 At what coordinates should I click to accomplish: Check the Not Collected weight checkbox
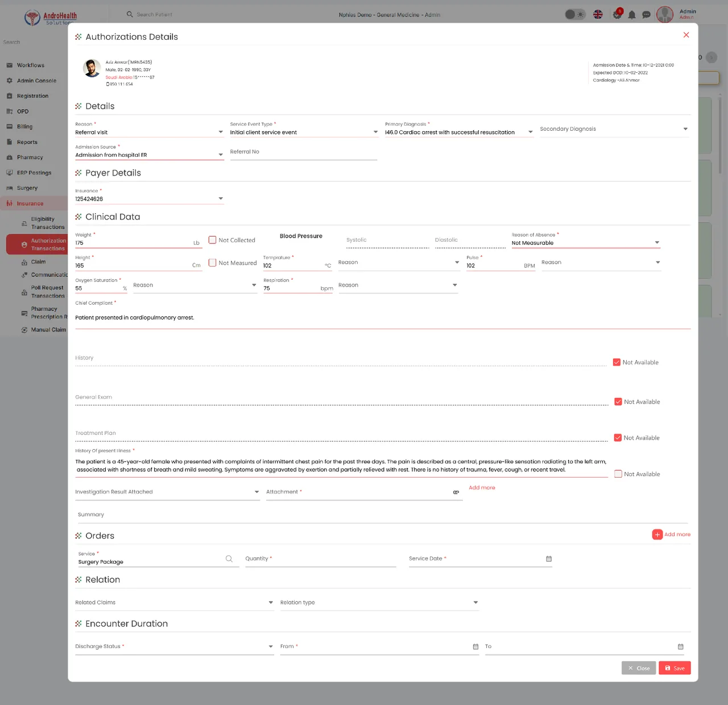click(212, 240)
